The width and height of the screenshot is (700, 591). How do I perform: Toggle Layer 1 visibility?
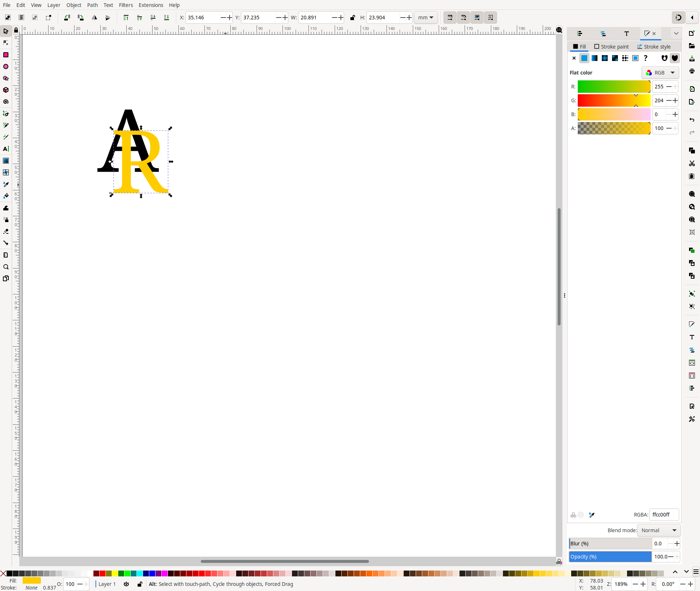pos(126,584)
